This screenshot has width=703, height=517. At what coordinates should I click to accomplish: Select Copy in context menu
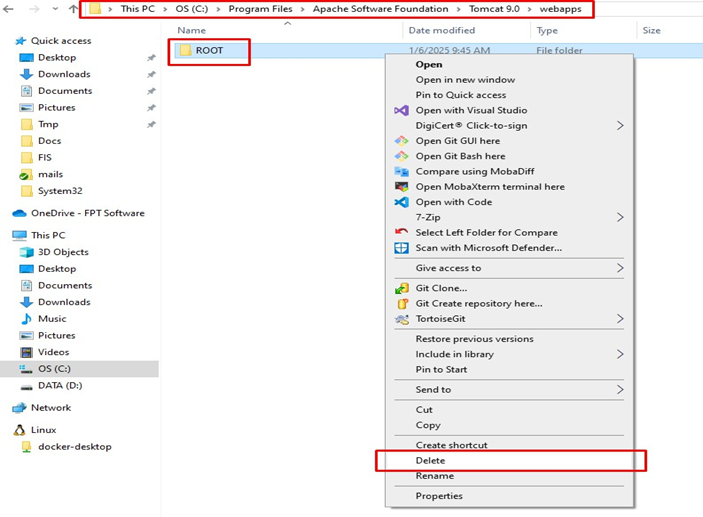(x=510, y=425)
